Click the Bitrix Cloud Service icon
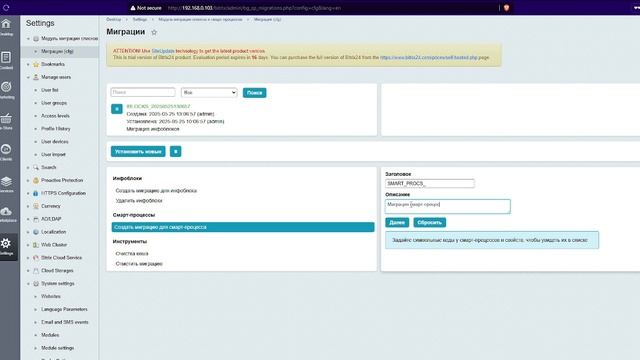This screenshot has width=640, height=360. click(36, 258)
